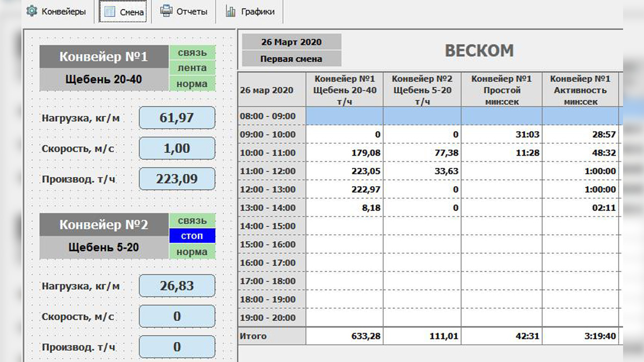Open the Конвейеры tab
This screenshot has width=644, height=362.
point(56,11)
